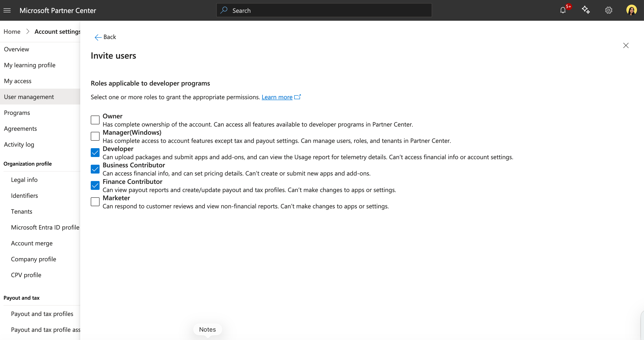Open the notifications bell
The image size is (644, 340).
tap(563, 10)
